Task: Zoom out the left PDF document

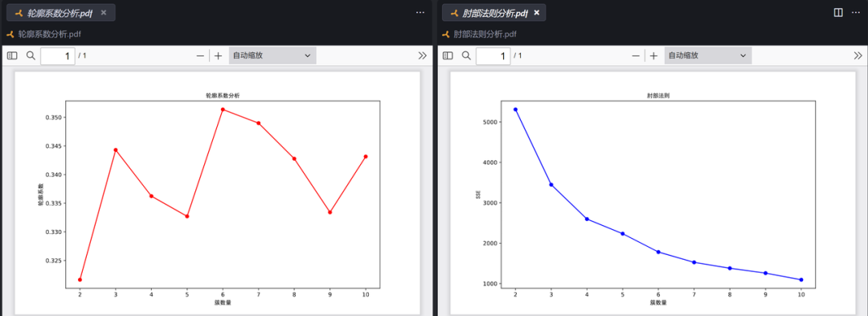Action: pyautogui.click(x=200, y=55)
